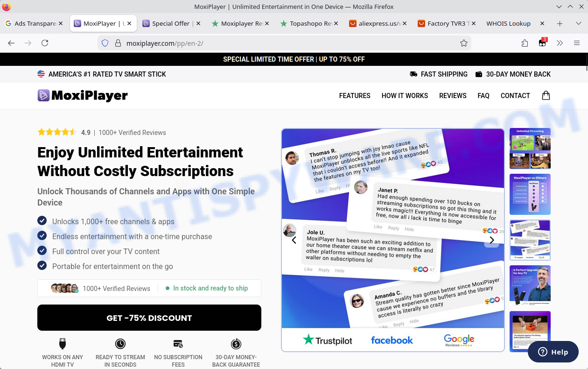
Task: Click the address bar URL field
Action: tap(285, 43)
